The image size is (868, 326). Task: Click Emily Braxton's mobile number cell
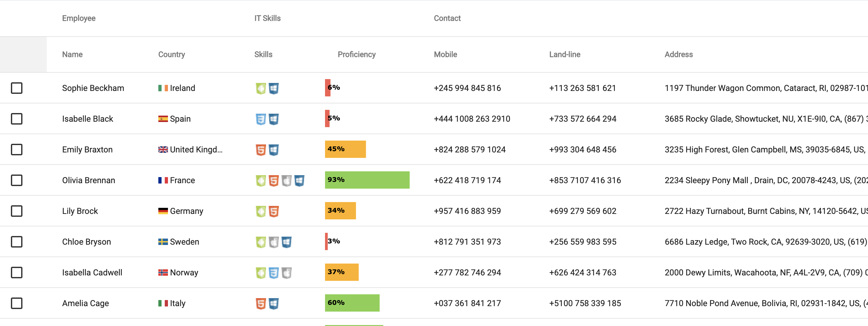469,150
